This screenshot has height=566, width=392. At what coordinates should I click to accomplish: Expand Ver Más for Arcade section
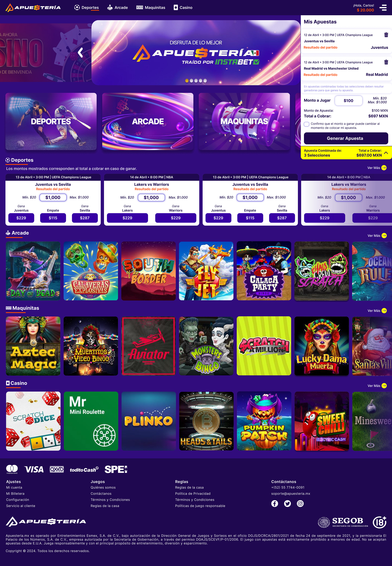pyautogui.click(x=377, y=236)
